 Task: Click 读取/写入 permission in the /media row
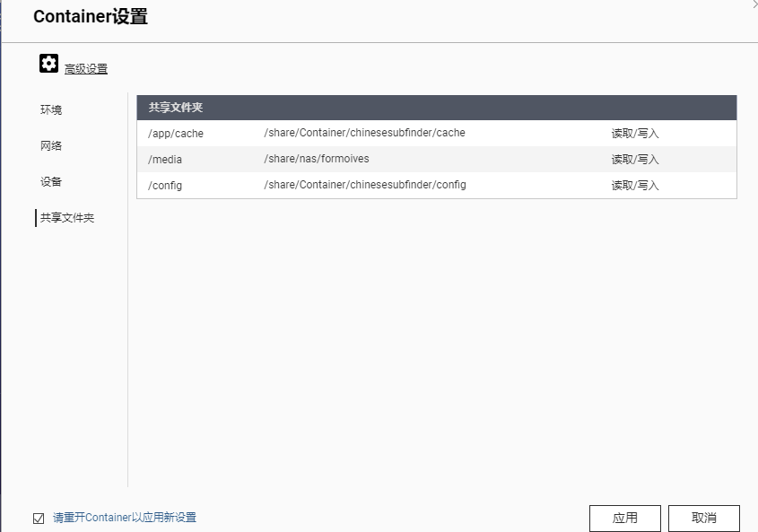point(635,160)
